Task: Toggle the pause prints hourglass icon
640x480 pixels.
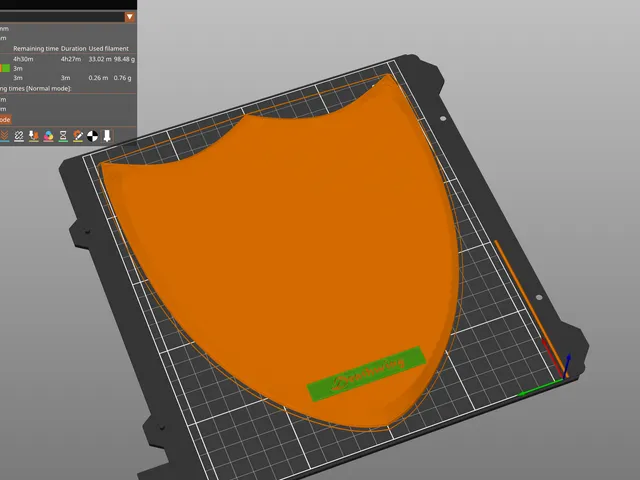Action: tap(63, 136)
